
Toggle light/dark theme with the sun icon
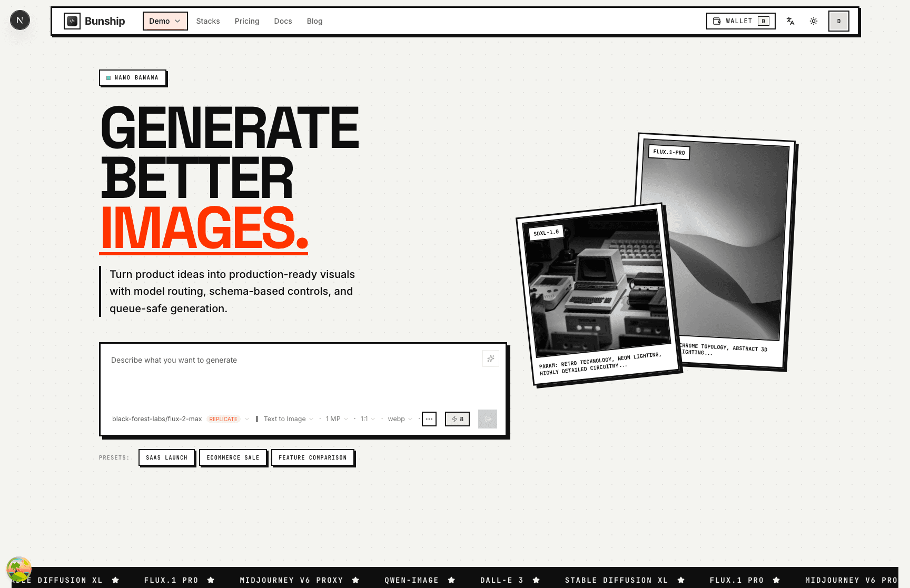pyautogui.click(x=814, y=21)
